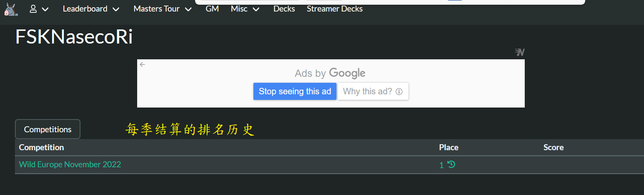
Task: Click the ad back arrow icon
Action: pyautogui.click(x=142, y=64)
